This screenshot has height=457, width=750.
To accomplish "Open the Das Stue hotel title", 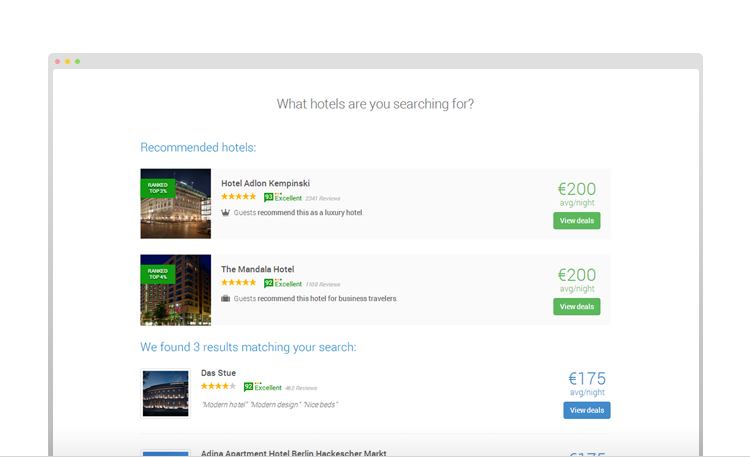I will click(x=218, y=373).
